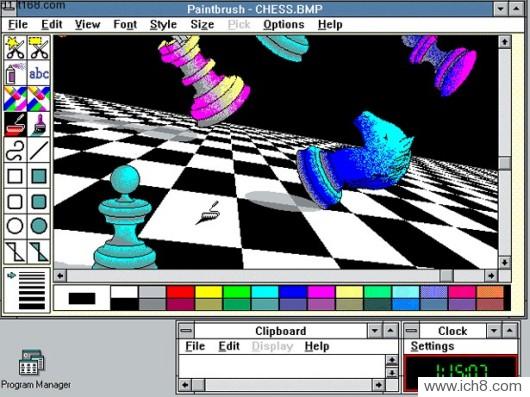This screenshot has width=530, height=397.
Task: Choose the thickest line width option
Action: point(32,306)
